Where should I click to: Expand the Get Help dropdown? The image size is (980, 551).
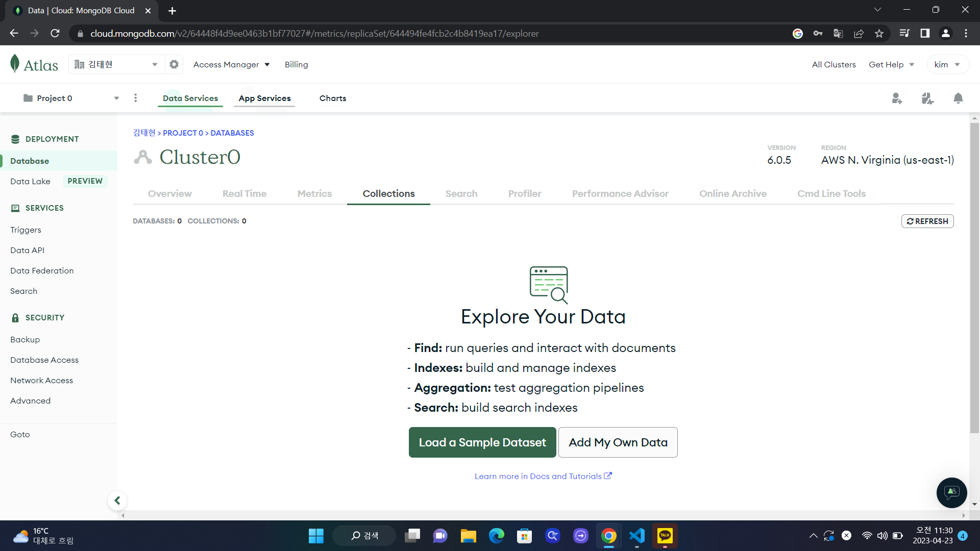pyautogui.click(x=891, y=64)
